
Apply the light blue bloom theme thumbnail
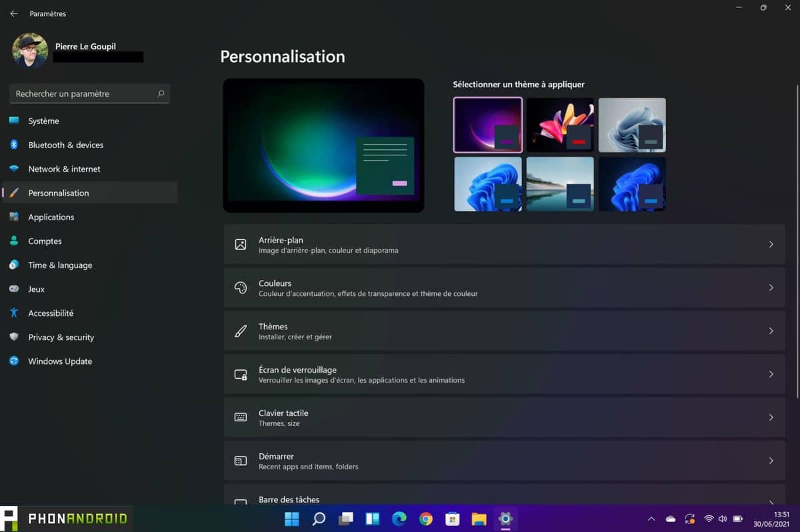click(488, 184)
